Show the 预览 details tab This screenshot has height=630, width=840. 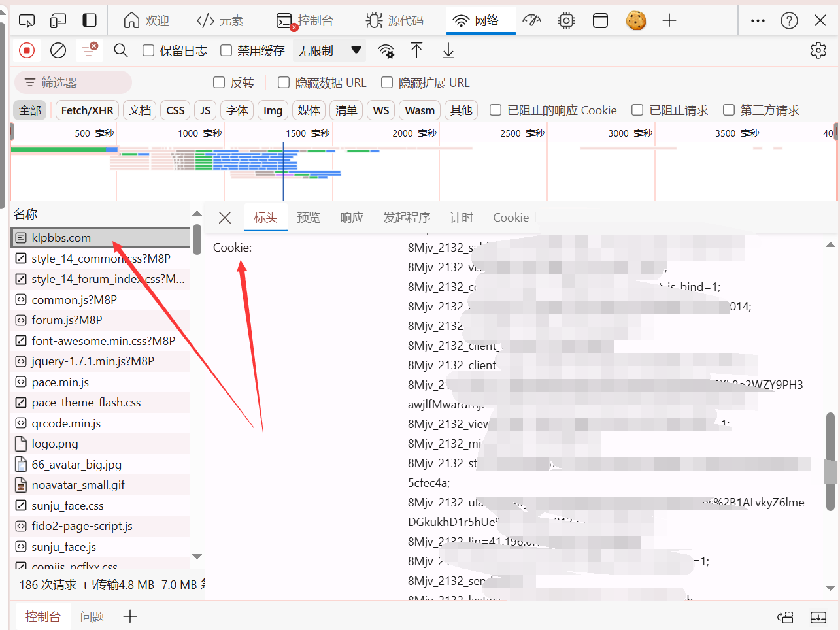tap(309, 218)
